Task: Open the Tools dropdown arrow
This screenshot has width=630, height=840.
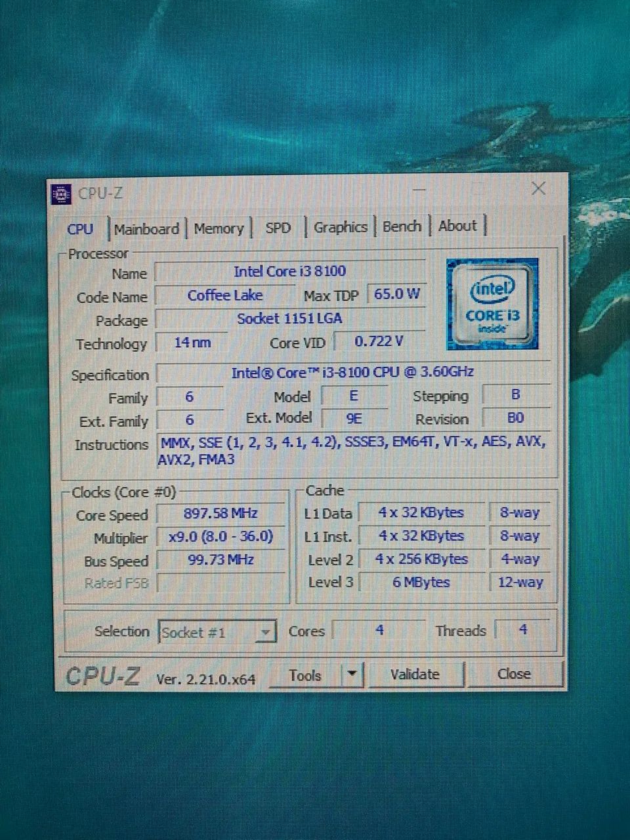Action: [x=352, y=674]
